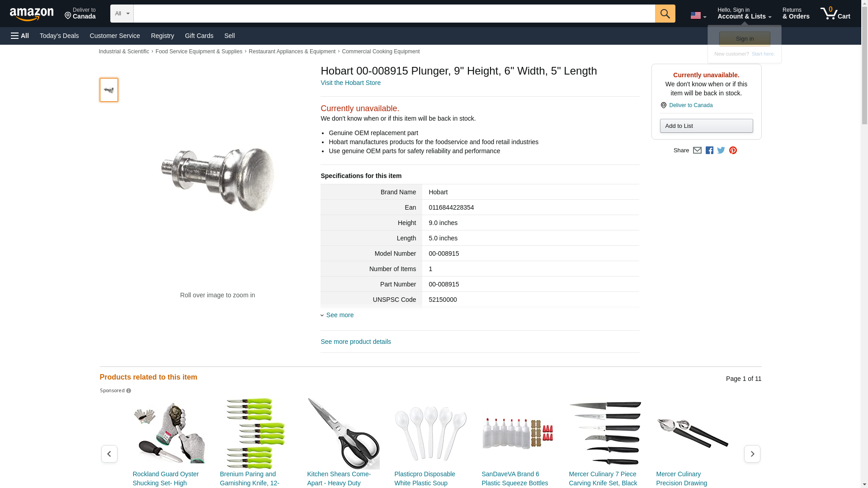Viewport: 868px width, 488px height.
Task: Open the cart icon
Action: [835, 14]
